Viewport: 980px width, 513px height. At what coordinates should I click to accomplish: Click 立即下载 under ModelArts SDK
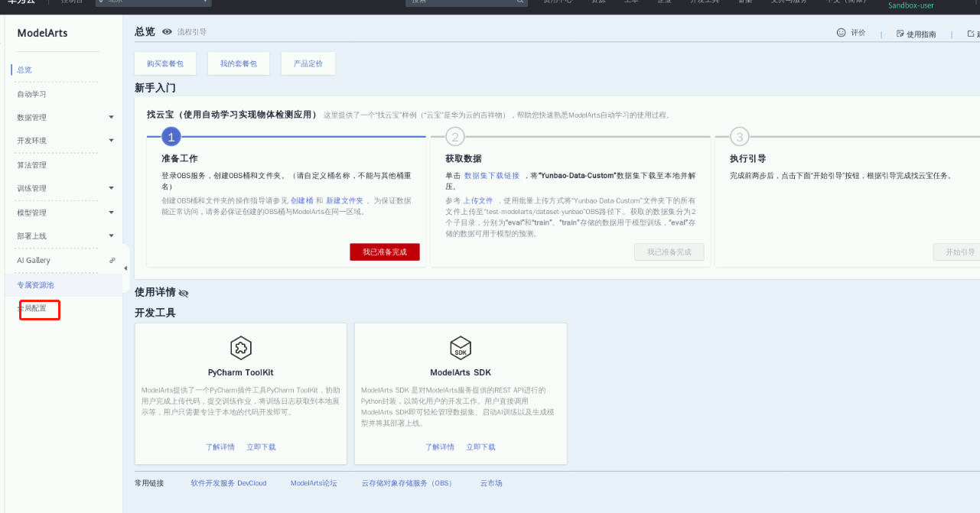coord(480,447)
